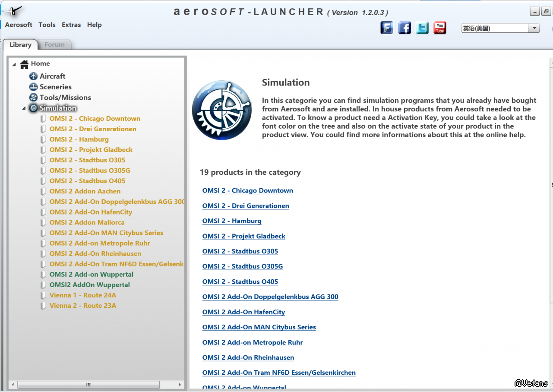
Task: Click the tag icon beside OMSI 2 - Stadtbus O305
Action: point(43,160)
